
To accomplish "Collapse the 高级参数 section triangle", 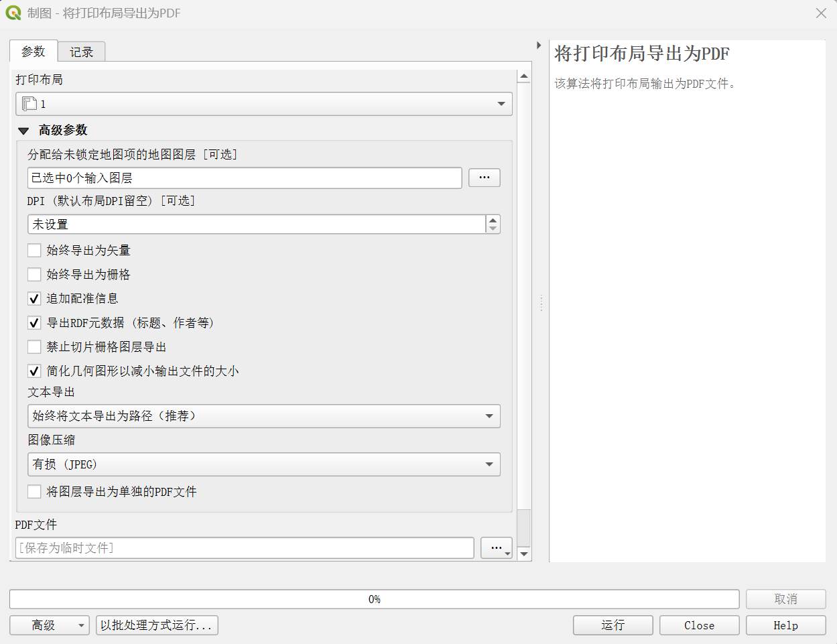I will [x=23, y=131].
